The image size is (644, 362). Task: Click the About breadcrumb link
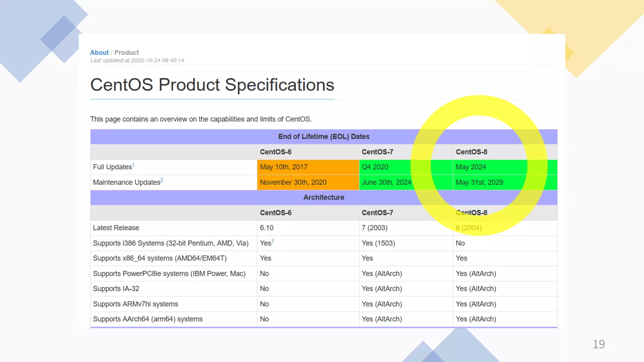click(99, 52)
